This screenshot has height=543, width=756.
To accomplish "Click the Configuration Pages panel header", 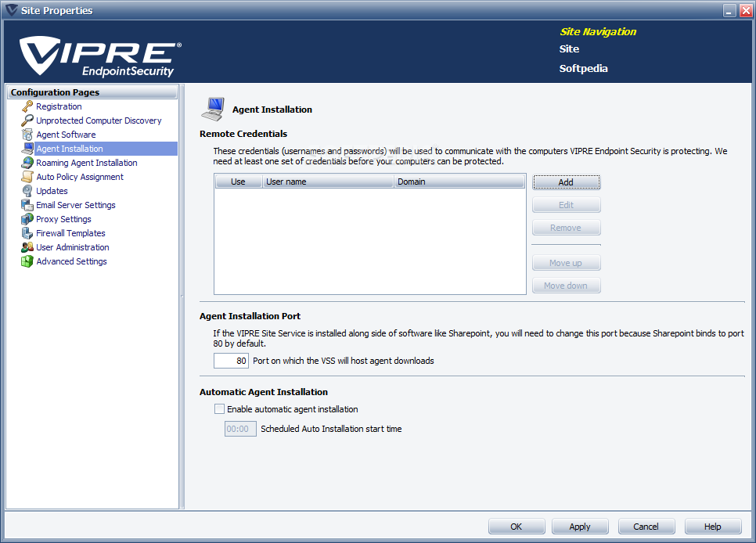I will [92, 92].
